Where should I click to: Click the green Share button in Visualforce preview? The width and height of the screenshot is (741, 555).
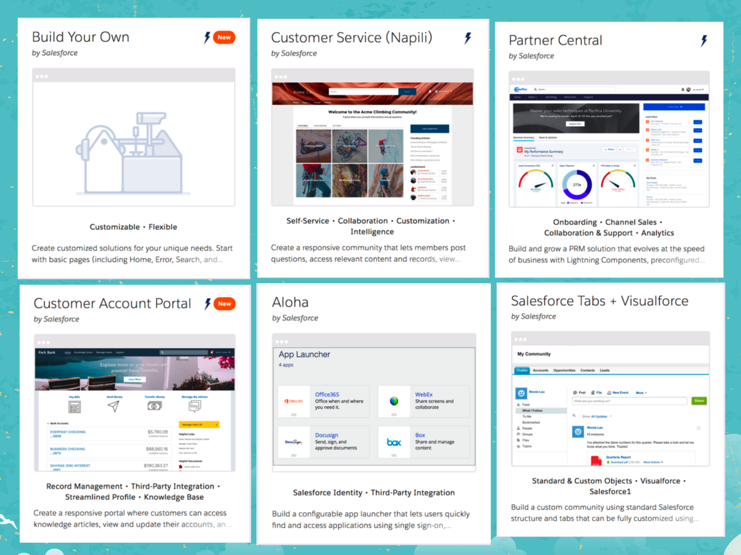coord(699,401)
